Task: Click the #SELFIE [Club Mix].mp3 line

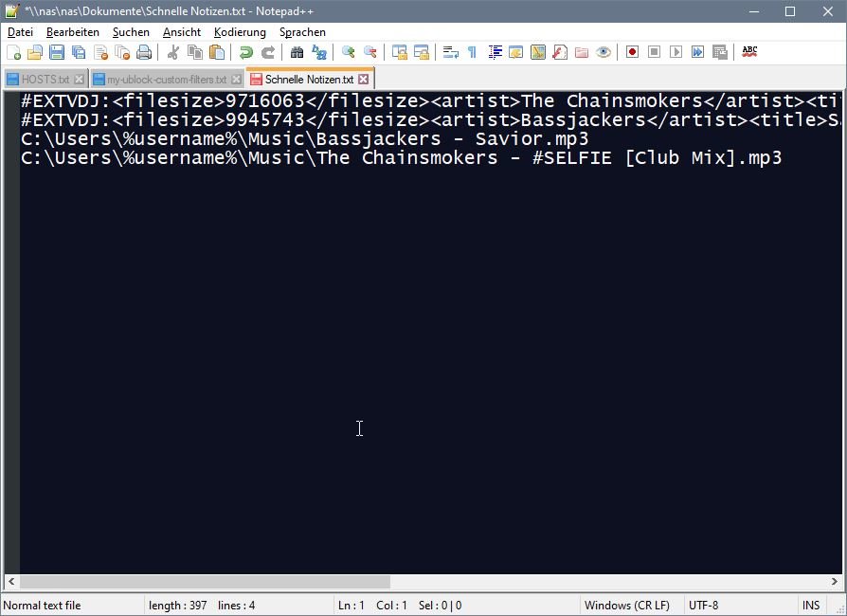Action: [402, 157]
